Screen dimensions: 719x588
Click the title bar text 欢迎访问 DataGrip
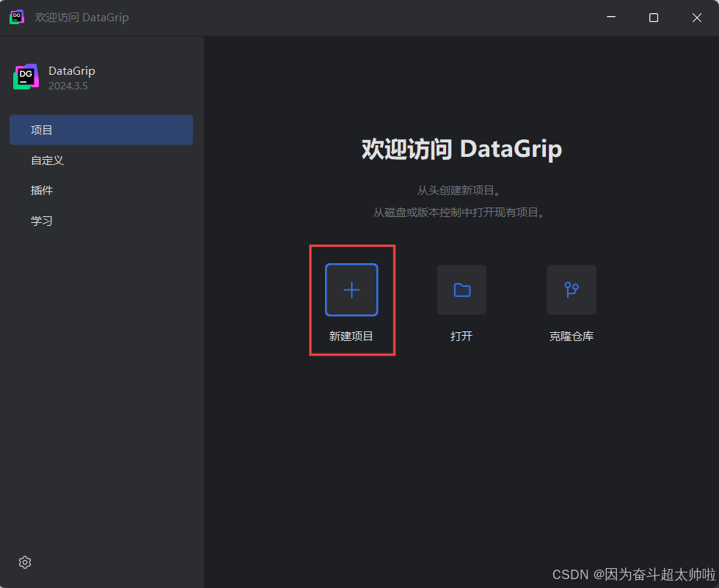tap(82, 18)
